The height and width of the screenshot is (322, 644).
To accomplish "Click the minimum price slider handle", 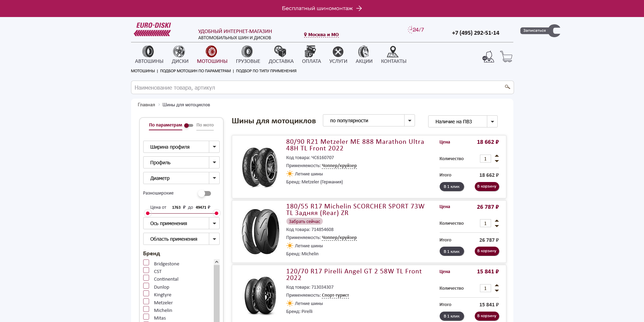I will [148, 213].
